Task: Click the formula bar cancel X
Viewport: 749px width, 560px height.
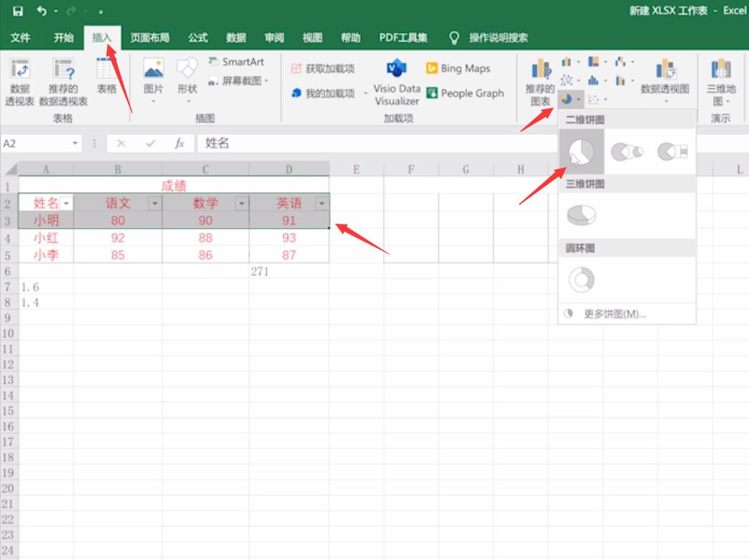Action: pyautogui.click(x=121, y=143)
